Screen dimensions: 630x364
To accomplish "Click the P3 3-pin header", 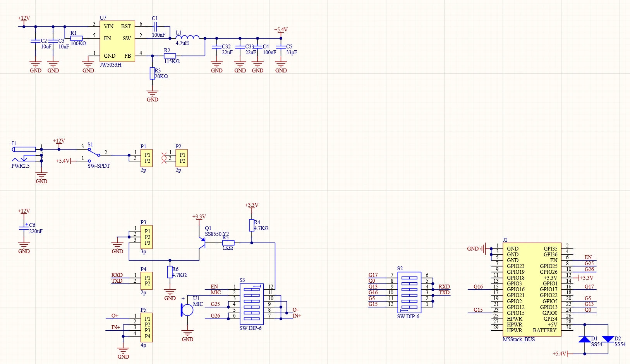I will pyautogui.click(x=147, y=237).
